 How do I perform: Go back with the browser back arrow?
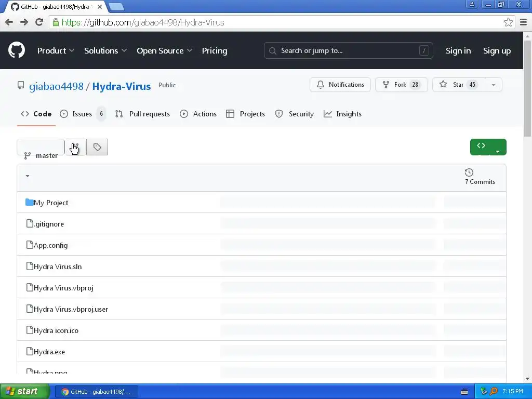coord(9,22)
